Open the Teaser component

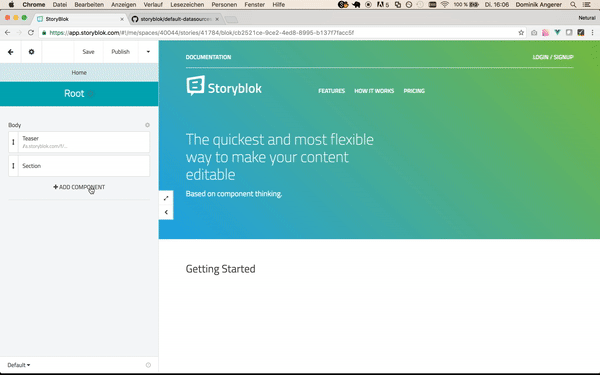[84, 142]
